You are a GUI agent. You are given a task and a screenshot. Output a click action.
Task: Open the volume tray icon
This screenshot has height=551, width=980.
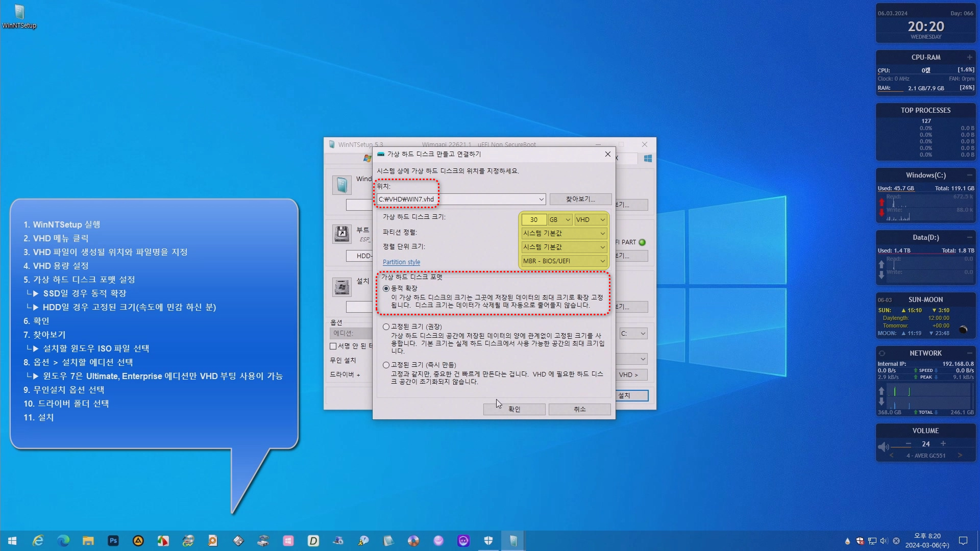884,541
